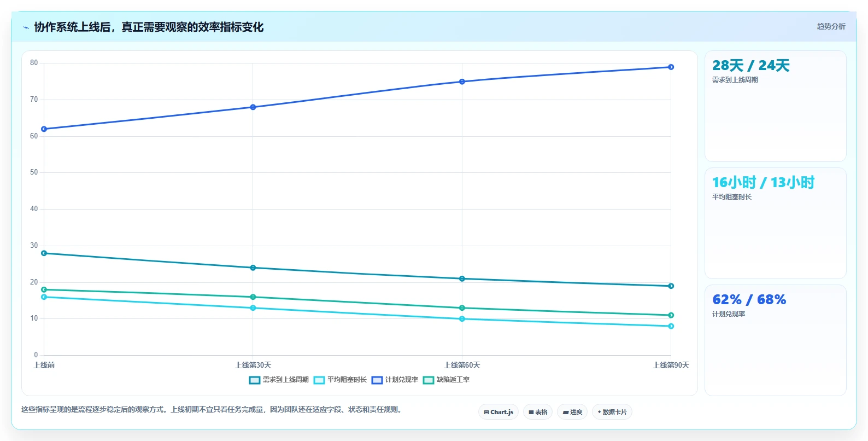This screenshot has width=868, height=441.
Task: Select the 平均阻塞时长 data point at 上线第60天
Action: pyautogui.click(x=462, y=319)
